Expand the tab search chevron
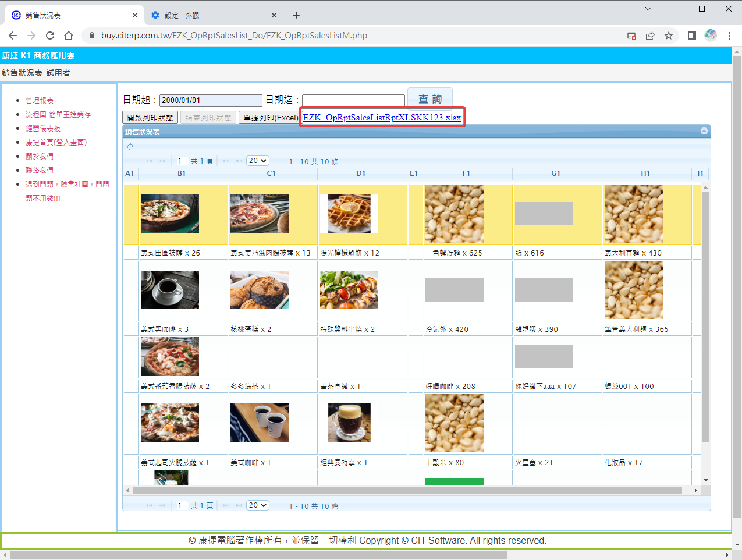Image resolution: width=742 pixels, height=560 pixels. [648, 9]
